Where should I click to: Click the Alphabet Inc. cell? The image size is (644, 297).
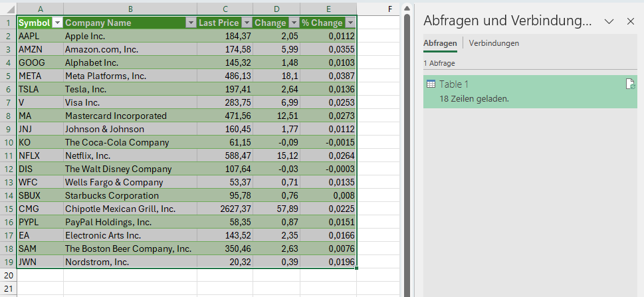pyautogui.click(x=130, y=63)
